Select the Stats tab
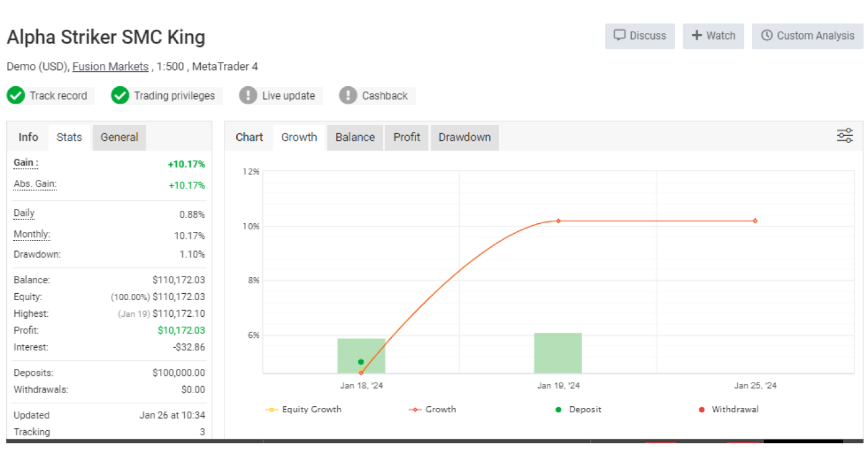This screenshot has height=465, width=868. click(x=69, y=137)
